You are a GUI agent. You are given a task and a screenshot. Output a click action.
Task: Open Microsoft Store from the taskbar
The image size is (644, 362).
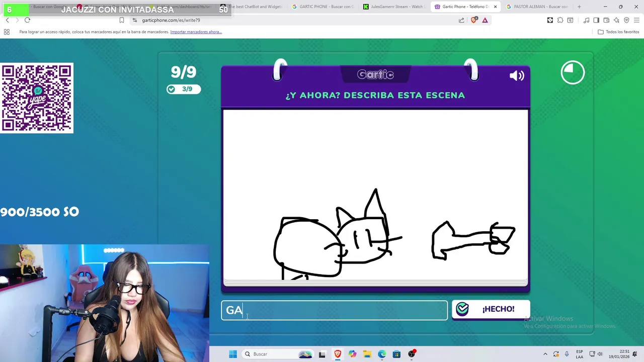396,354
